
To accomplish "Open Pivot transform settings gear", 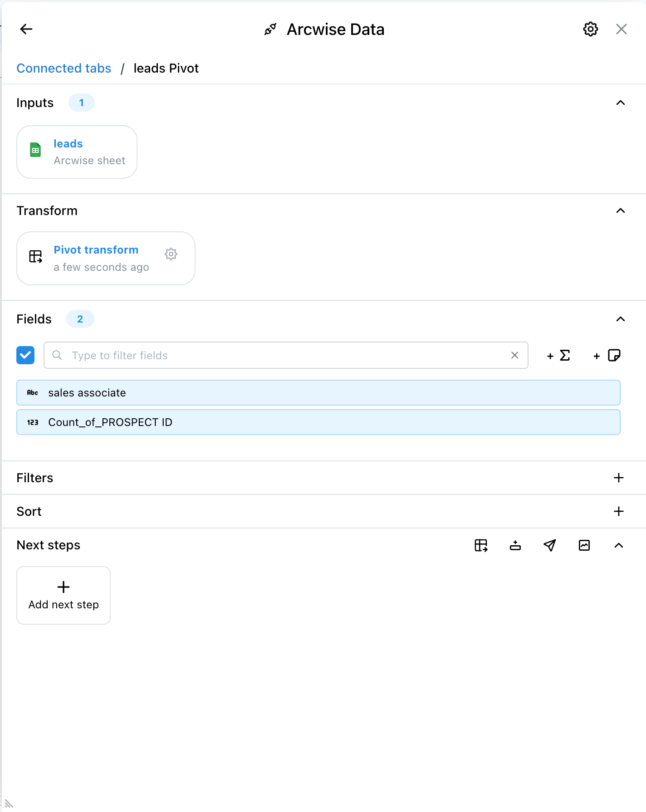I will (171, 254).
